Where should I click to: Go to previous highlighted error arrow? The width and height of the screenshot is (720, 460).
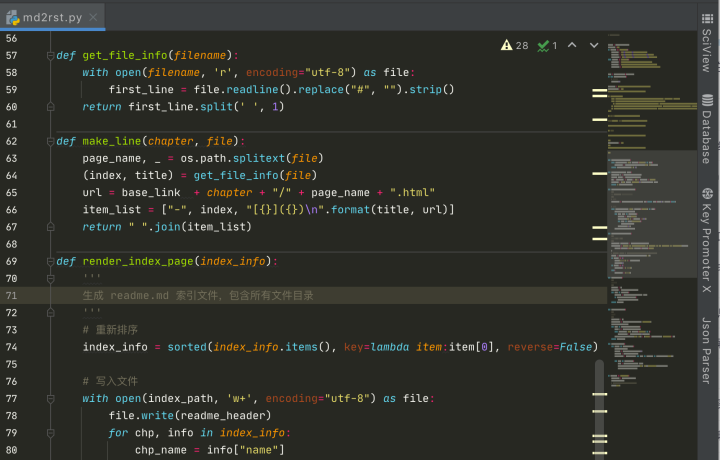tap(572, 45)
